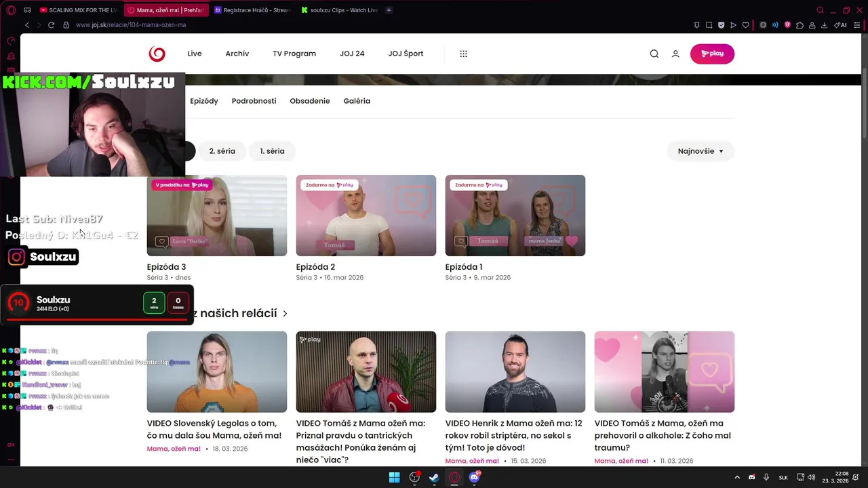Viewport: 868px width, 488px height.
Task: Switch to the SCALING MIX YouTube tab
Action: click(x=79, y=10)
